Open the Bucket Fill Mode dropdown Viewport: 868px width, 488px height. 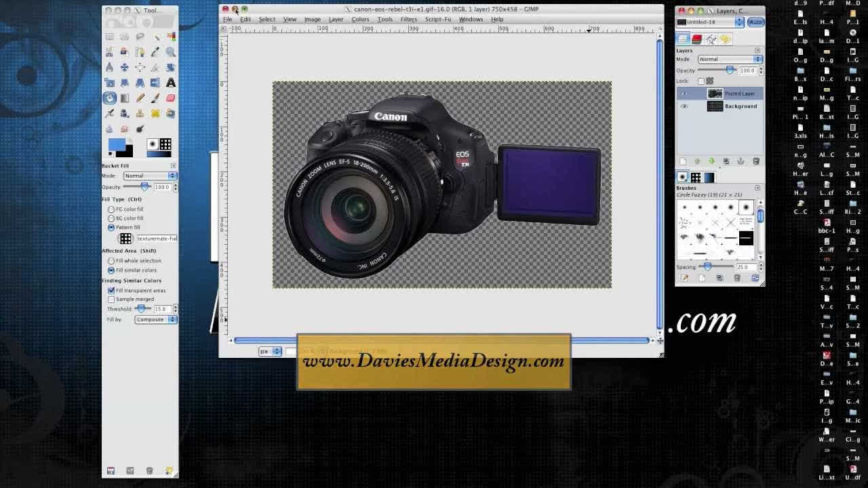149,176
